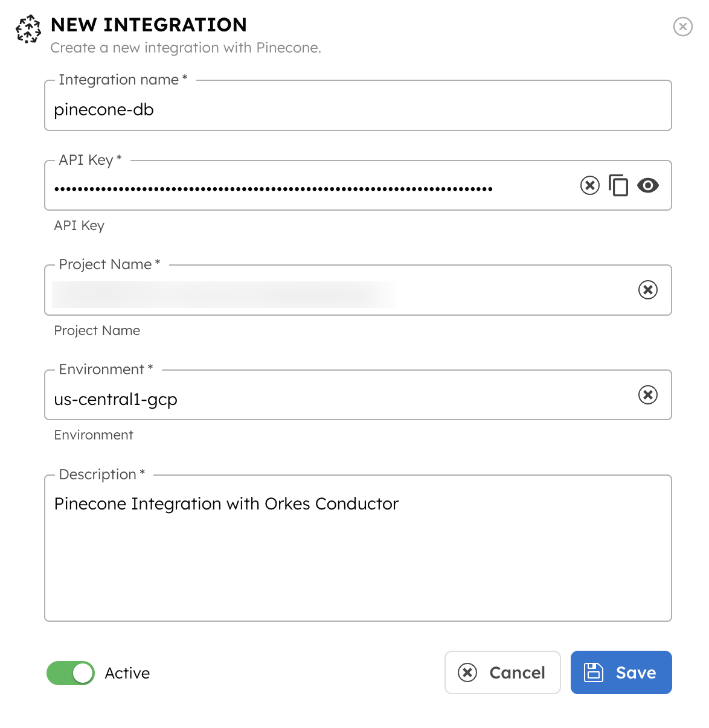Clear the Environment field
Screen dimensions: 709x728
[648, 395]
